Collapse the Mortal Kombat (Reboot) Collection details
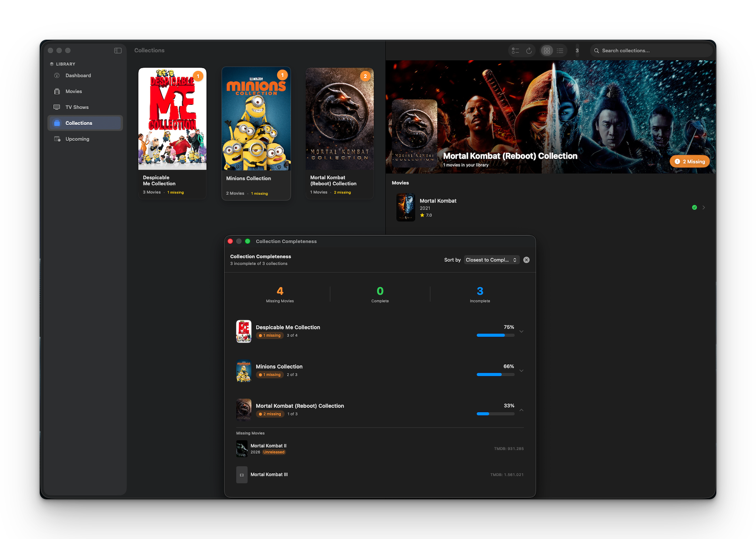The height and width of the screenshot is (539, 756). click(521, 410)
